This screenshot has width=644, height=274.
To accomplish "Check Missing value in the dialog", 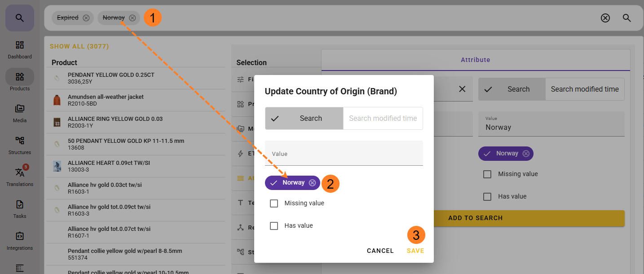I will [x=274, y=203].
